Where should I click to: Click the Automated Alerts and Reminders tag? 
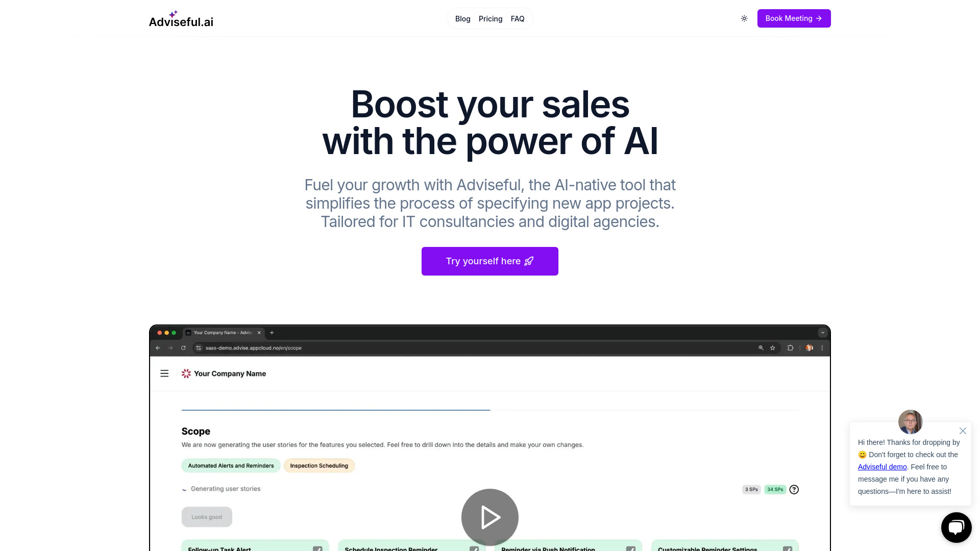coord(231,466)
